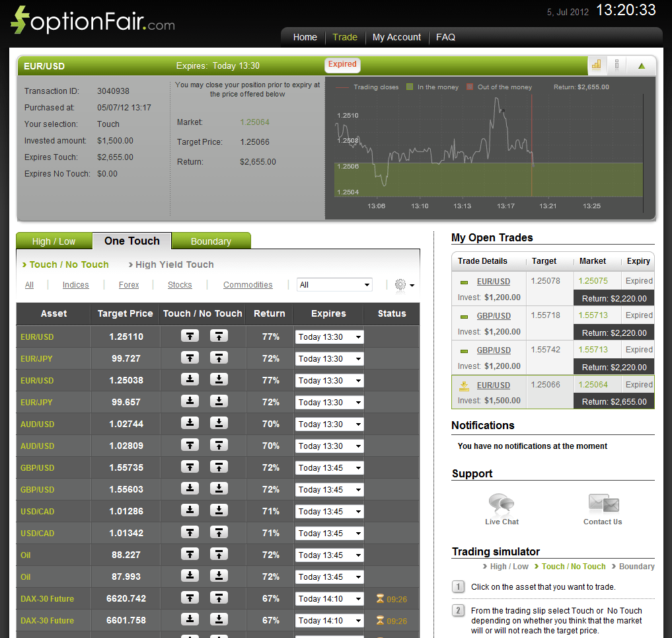This screenshot has width=672, height=638.
Task: Select Touch for GBP/USD at 1.55735
Action: tap(190, 467)
